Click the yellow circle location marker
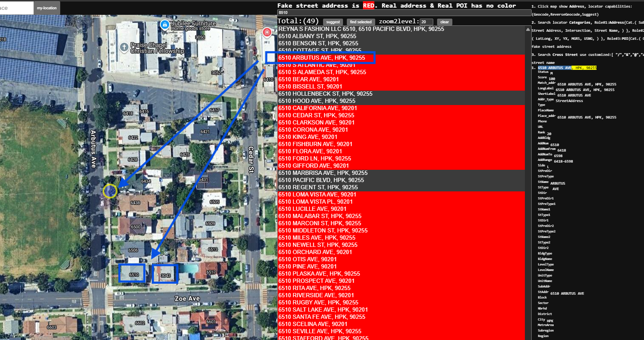The height and width of the screenshot is (340, 644). pos(110,191)
